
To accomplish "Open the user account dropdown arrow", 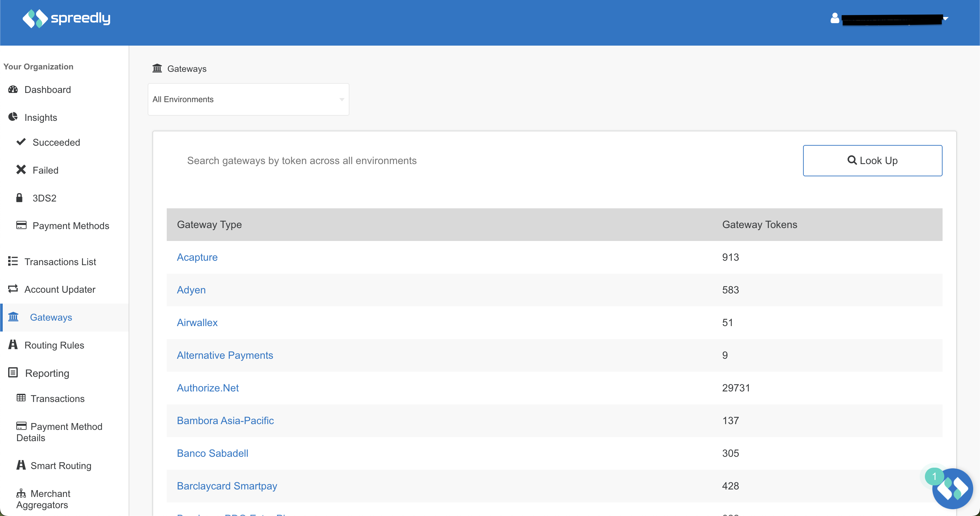I will [x=945, y=18].
